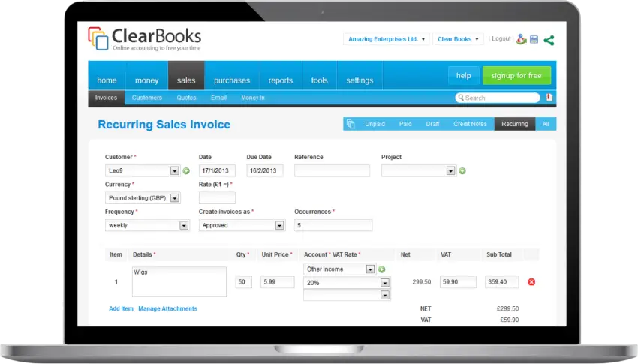Viewport: 638px width, 364px height.
Task: Click the NET total £299.50
Action: [507, 308]
